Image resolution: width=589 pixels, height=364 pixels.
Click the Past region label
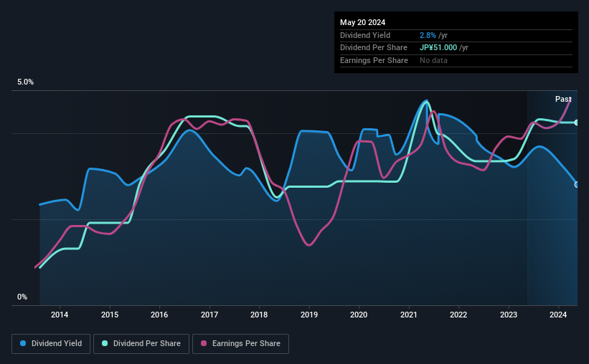(563, 99)
